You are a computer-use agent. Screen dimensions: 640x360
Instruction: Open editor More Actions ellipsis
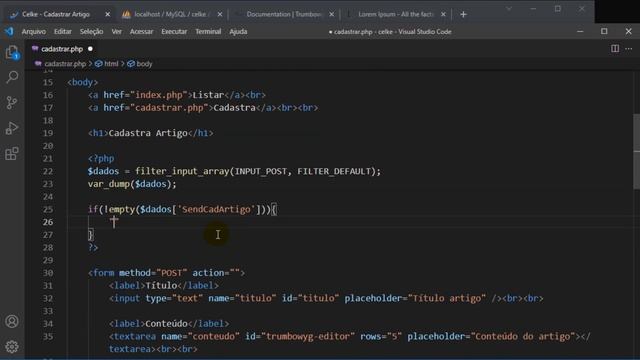629,49
